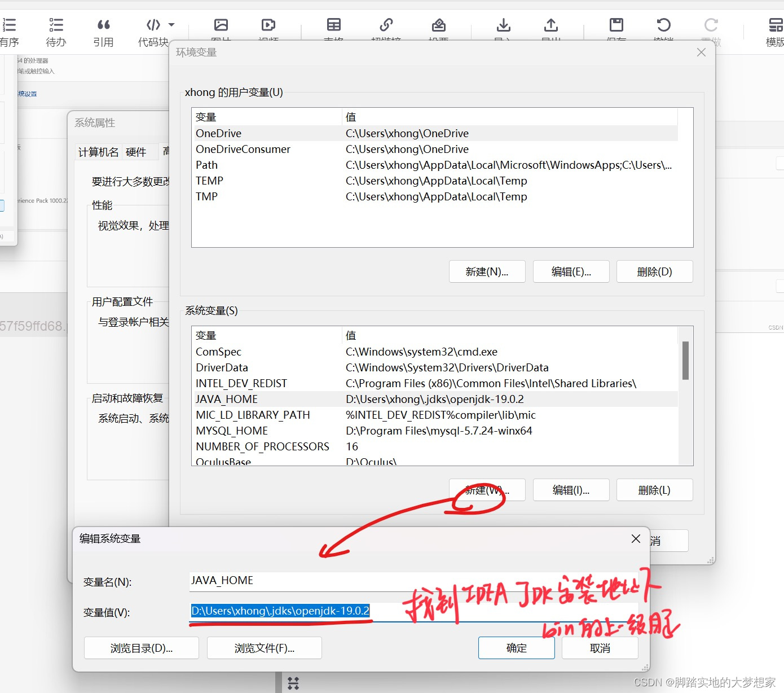
Task: Select the TMP user variable row
Action: point(434,196)
